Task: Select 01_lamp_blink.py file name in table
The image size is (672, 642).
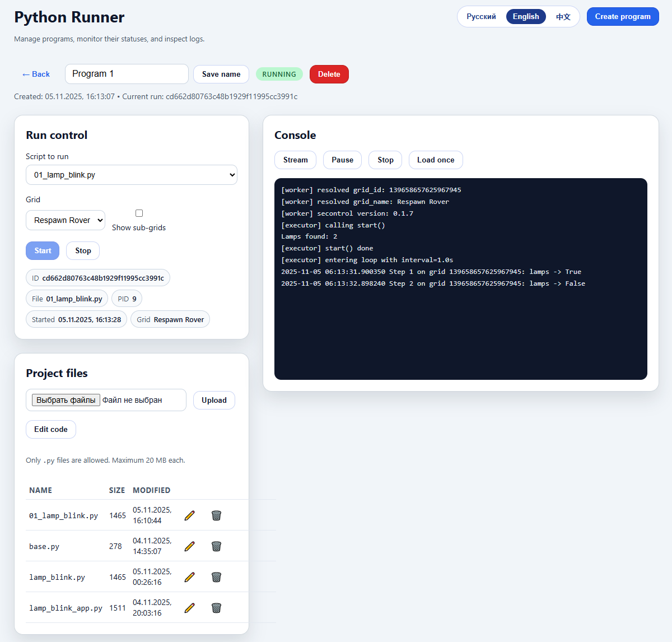Action: point(63,515)
